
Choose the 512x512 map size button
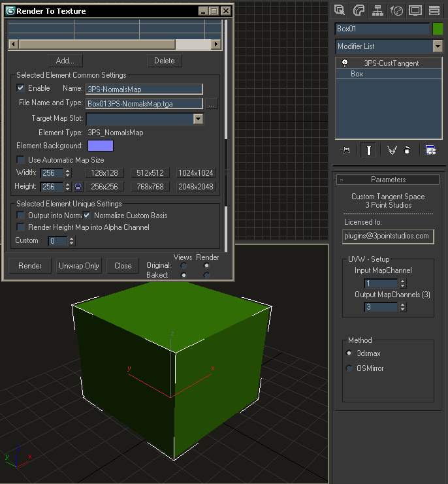coord(150,173)
